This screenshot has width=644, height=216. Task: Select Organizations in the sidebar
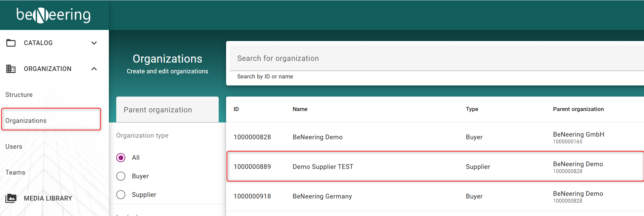coord(26,121)
